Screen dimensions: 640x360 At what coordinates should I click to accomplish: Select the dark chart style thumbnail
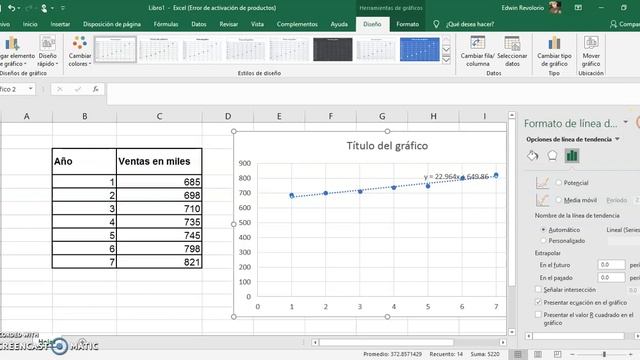click(333, 49)
